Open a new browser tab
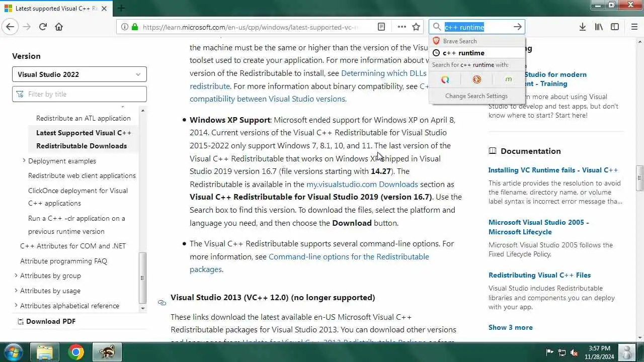The image size is (644, 362). point(121,8)
